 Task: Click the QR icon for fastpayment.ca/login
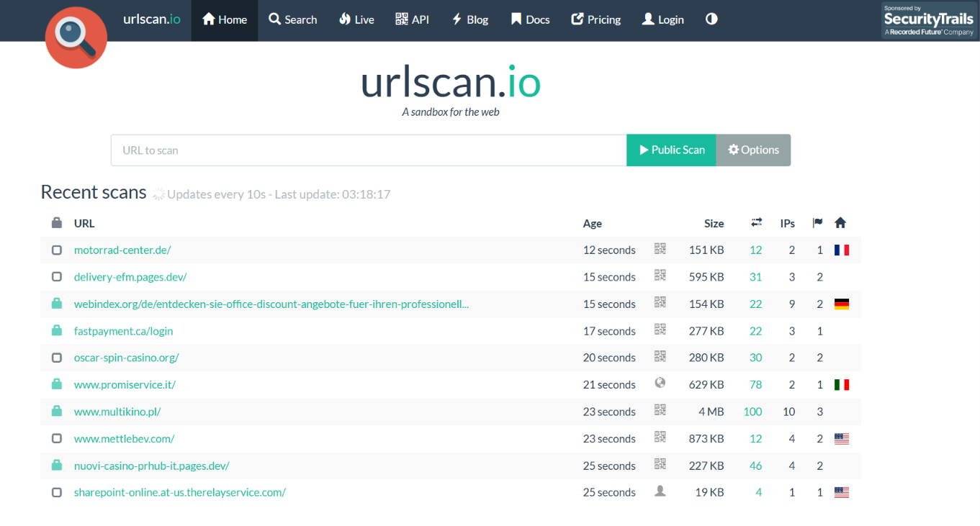[x=660, y=330]
